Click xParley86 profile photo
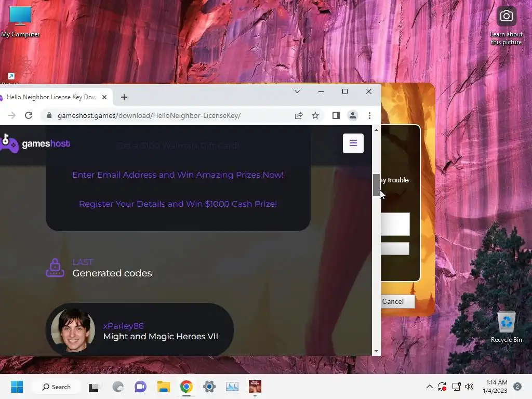This screenshot has width=532, height=399. coord(73,330)
